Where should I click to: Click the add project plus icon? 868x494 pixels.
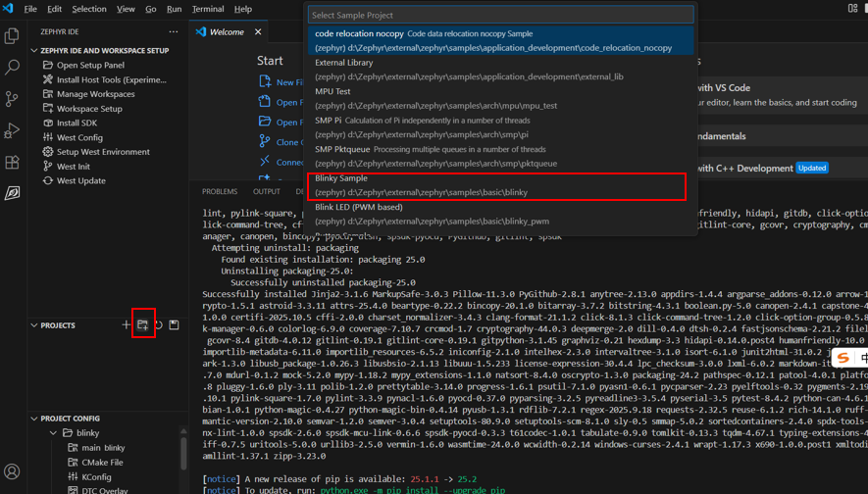(126, 324)
